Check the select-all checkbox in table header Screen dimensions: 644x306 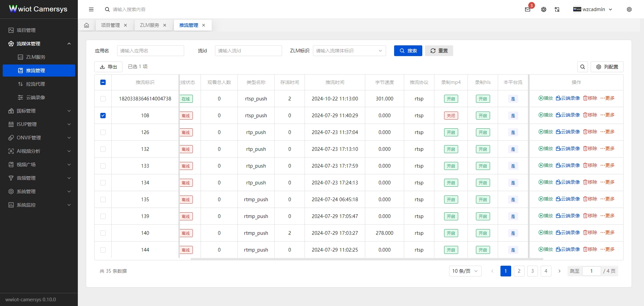[x=103, y=82]
